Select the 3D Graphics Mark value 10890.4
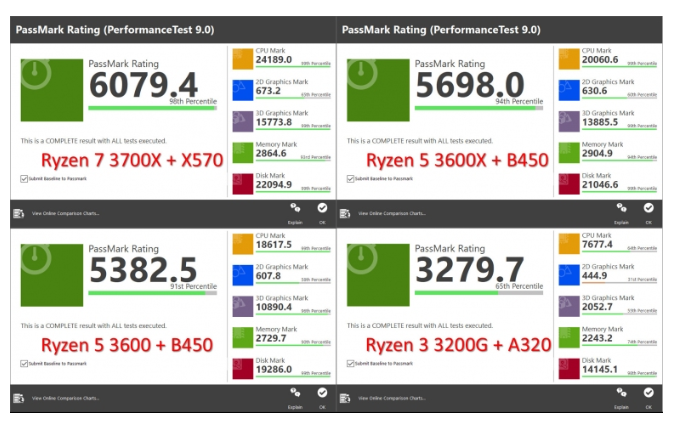This screenshot has width=674, height=422. pyautogui.click(x=274, y=307)
